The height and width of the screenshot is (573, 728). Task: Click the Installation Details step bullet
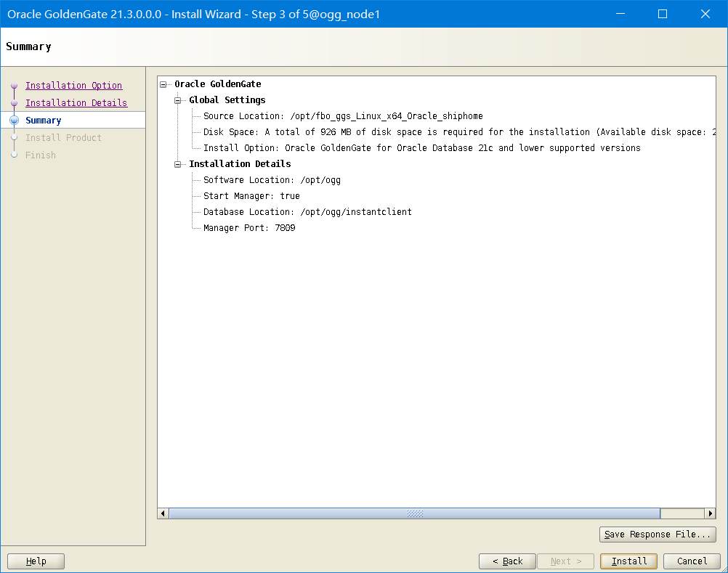coord(14,103)
